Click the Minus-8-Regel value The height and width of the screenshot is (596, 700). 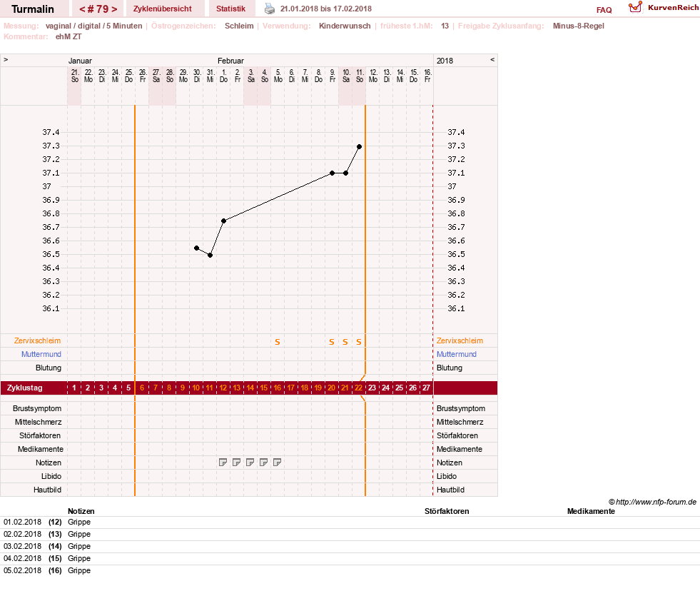click(579, 26)
